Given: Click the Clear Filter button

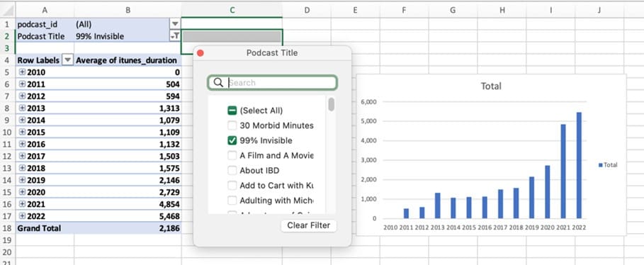Looking at the screenshot, I should click(x=308, y=225).
